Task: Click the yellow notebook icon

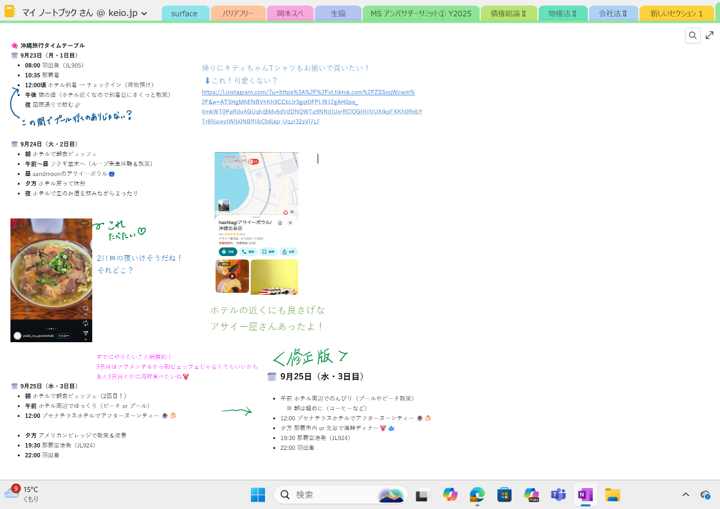Action: [x=10, y=13]
